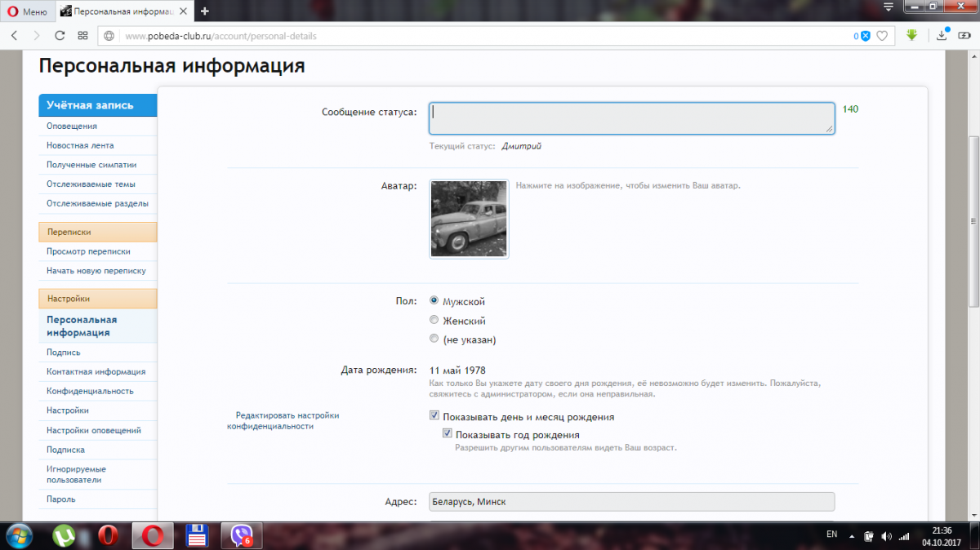This screenshot has width=980, height=550.
Task: Open Подписка in sidebar
Action: point(65,450)
